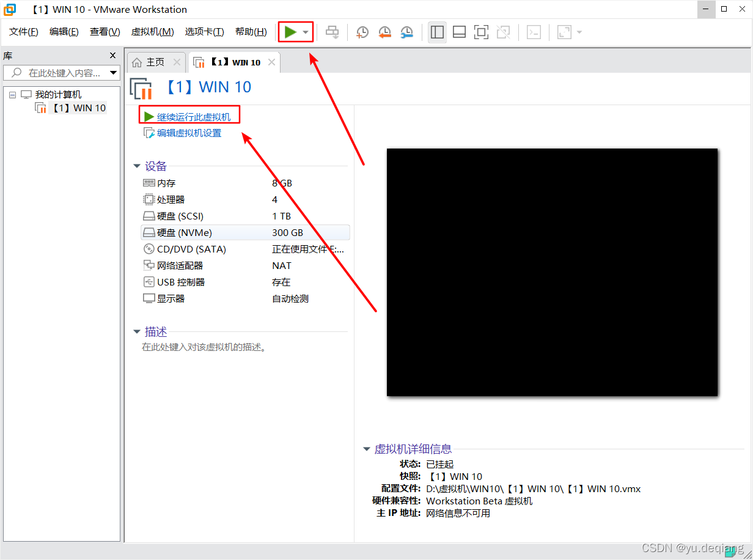Click the network icon beside 网络适配器
This screenshot has width=753, height=560.
149,265
